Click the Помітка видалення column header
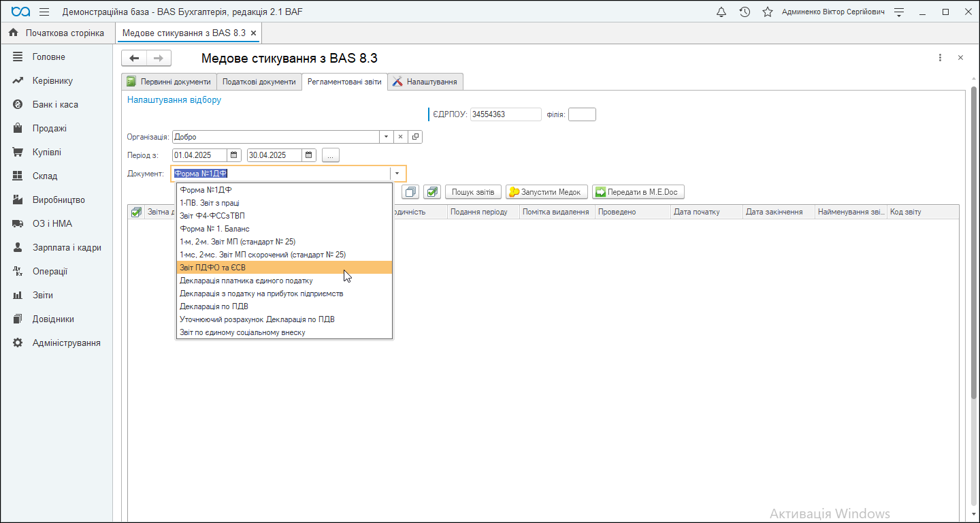 coord(557,212)
